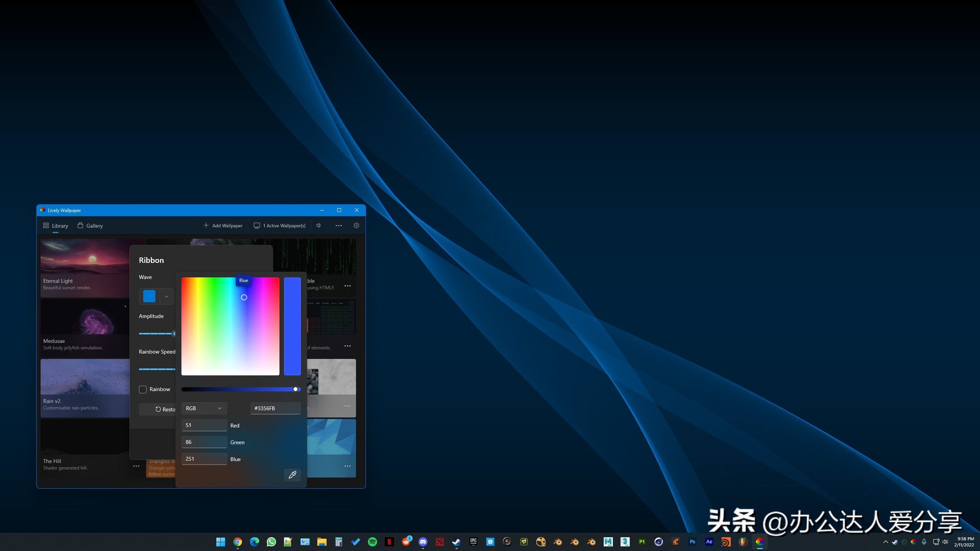Open the Wave color dropdown arrow

(166, 296)
